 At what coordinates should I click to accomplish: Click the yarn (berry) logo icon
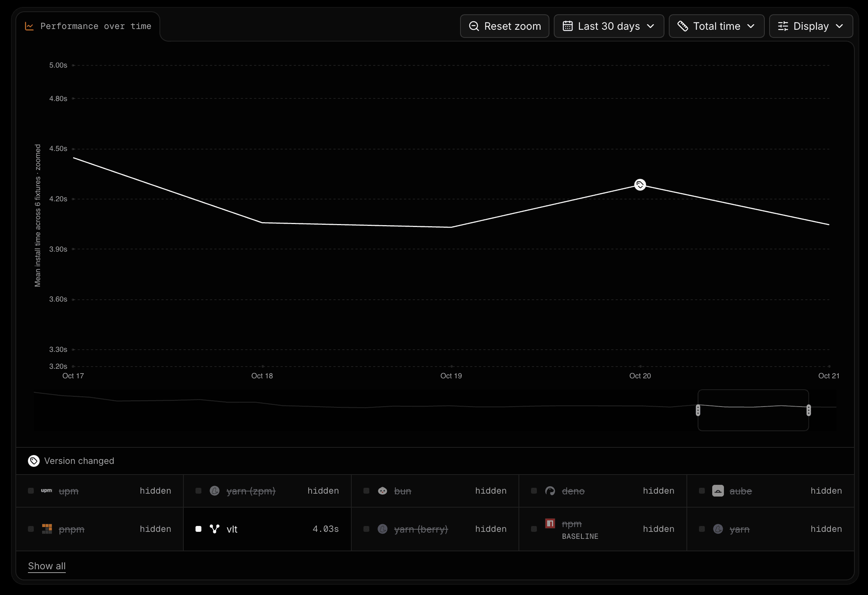tap(383, 529)
